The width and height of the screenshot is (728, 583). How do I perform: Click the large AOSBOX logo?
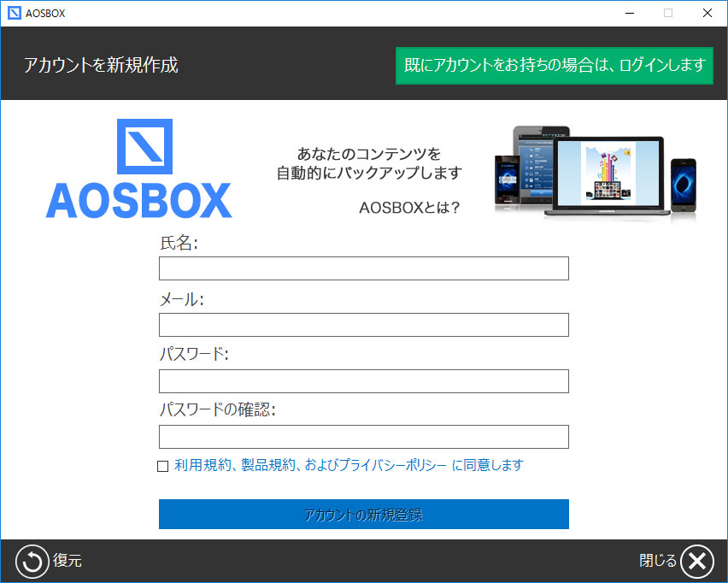pos(138,168)
